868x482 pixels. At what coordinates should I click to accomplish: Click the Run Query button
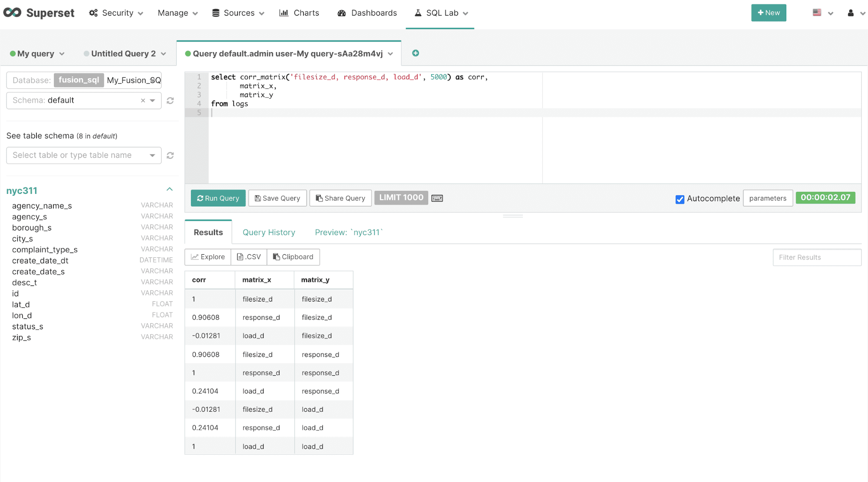pyautogui.click(x=218, y=198)
